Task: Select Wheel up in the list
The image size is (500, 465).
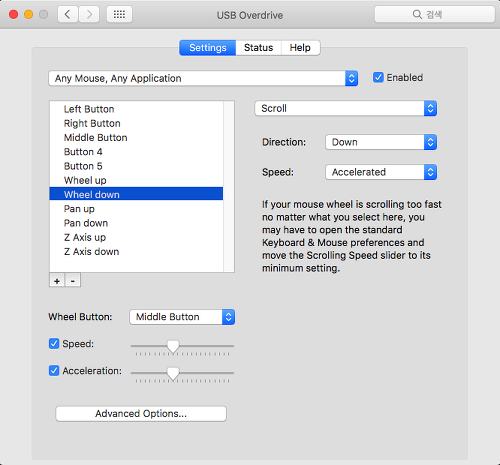Action: point(136,180)
